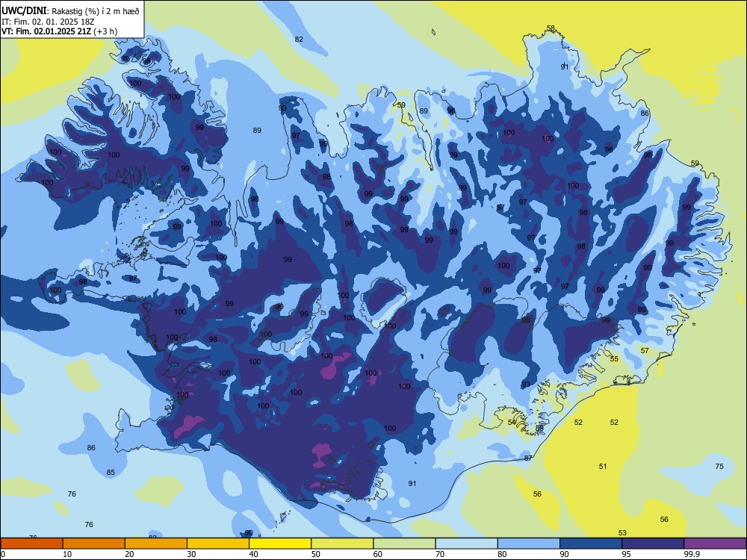Screen dimensions: 747x560
Task: Click the 'IT: Fim. 02. 01. 2025 18Z' line
Action: pos(46,22)
